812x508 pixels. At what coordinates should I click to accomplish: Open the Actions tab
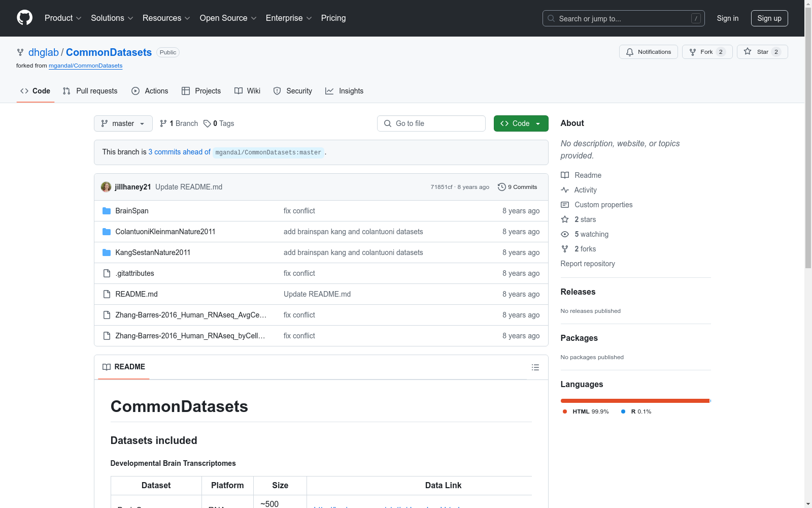click(150, 91)
